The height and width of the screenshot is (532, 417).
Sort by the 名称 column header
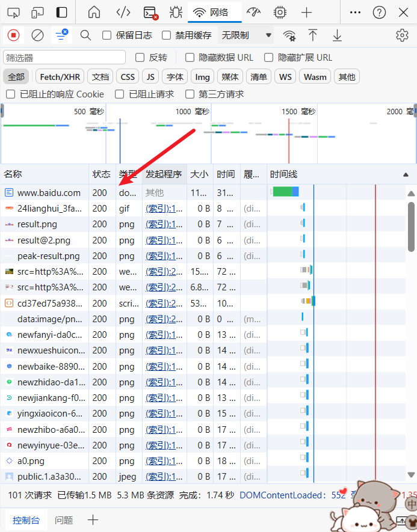pyautogui.click(x=45, y=174)
